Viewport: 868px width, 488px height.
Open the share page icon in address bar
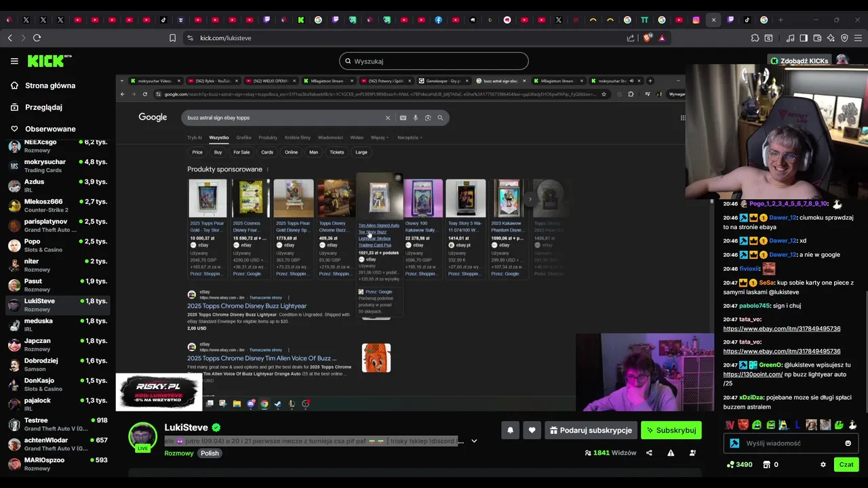click(631, 38)
